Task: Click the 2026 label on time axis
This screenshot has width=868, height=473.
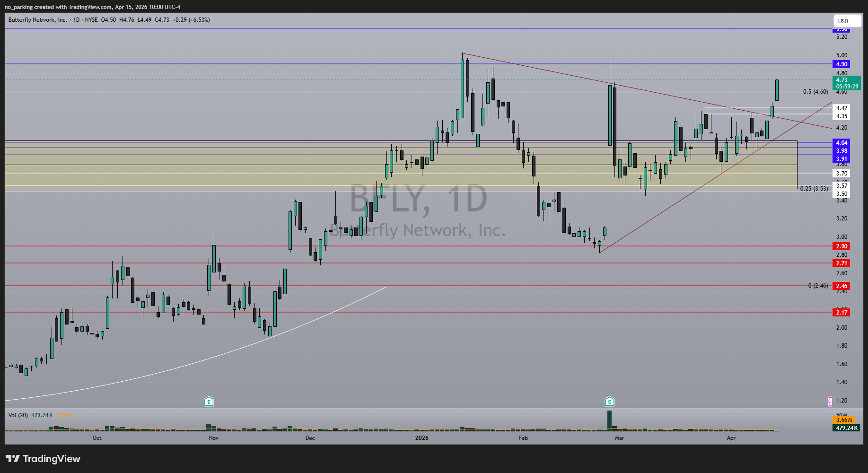Action: click(422, 438)
